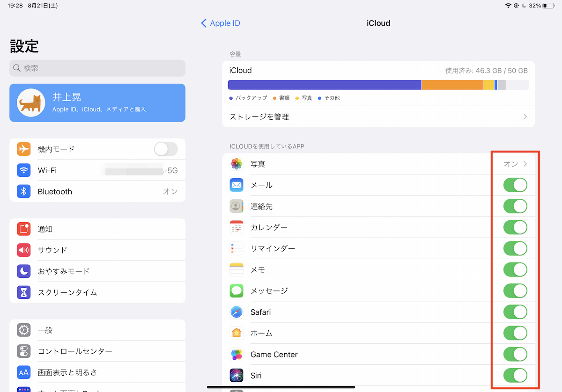Screen dimensions: 562x392
Task: Tap the General (一般) gear icon
Action: pos(24,330)
